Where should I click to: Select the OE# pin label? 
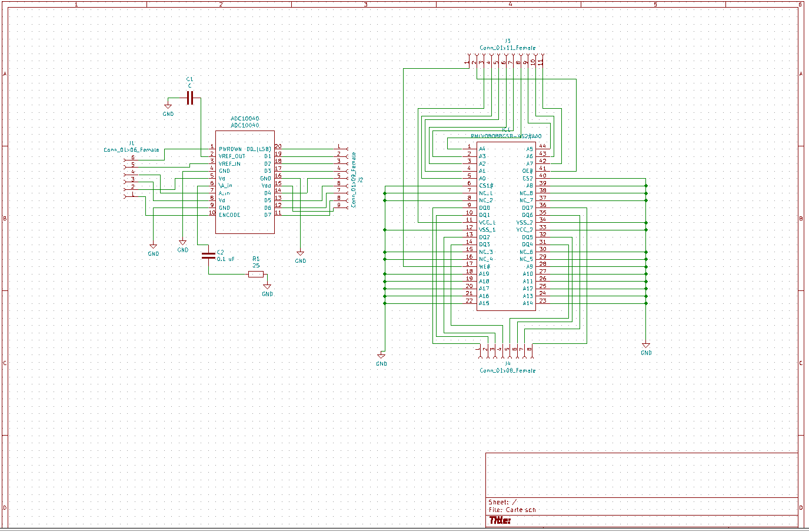pyautogui.click(x=527, y=171)
